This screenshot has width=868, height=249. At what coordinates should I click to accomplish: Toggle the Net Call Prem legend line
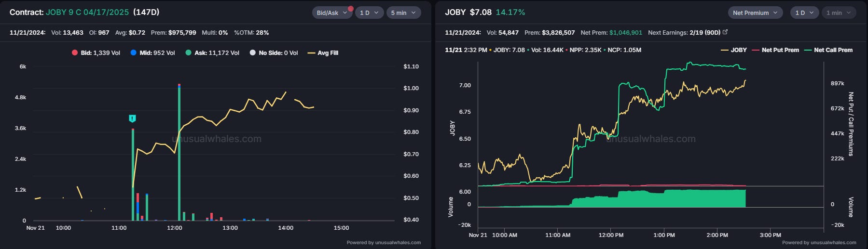tap(828, 50)
